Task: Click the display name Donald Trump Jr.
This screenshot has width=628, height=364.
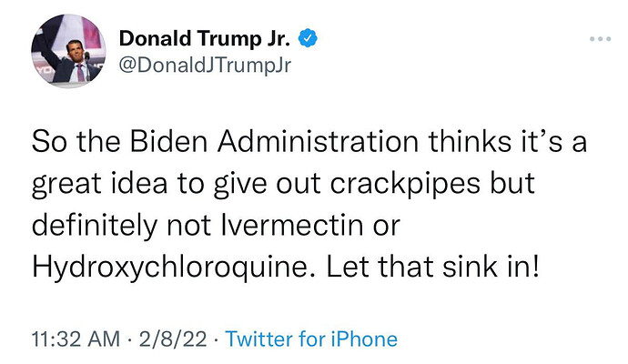Action: (x=204, y=38)
